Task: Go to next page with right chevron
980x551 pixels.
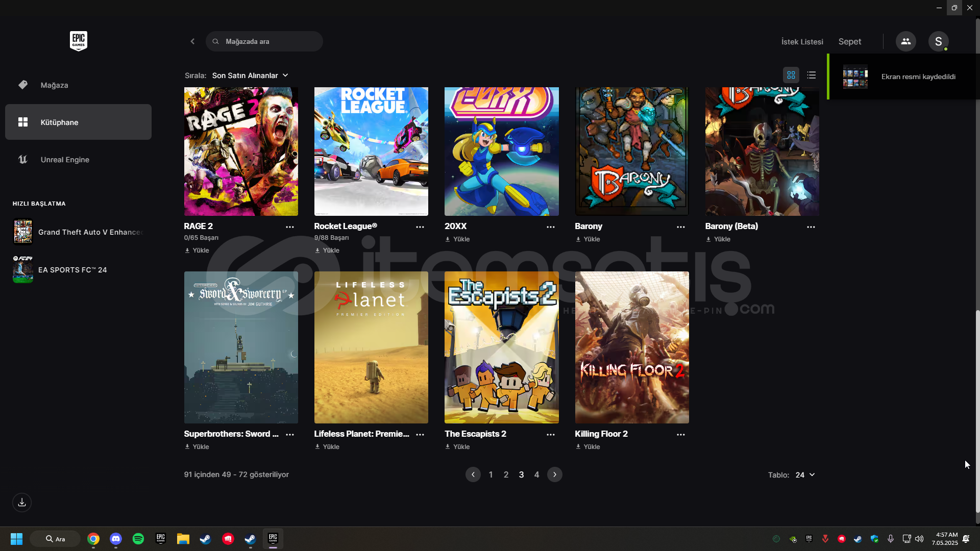Action: tap(555, 475)
